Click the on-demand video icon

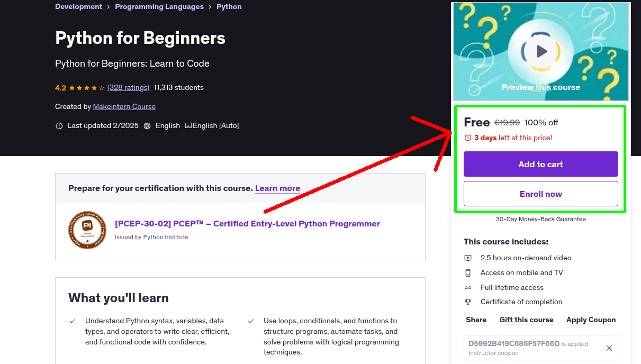[x=468, y=258]
